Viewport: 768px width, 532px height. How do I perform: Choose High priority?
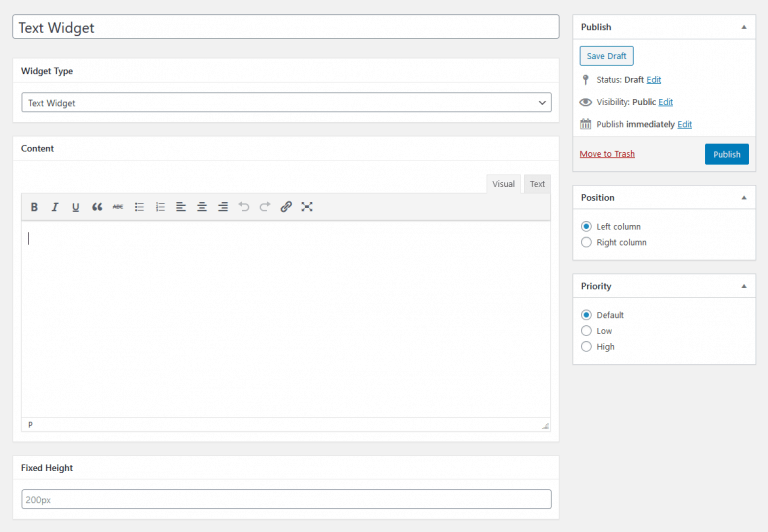coord(586,346)
